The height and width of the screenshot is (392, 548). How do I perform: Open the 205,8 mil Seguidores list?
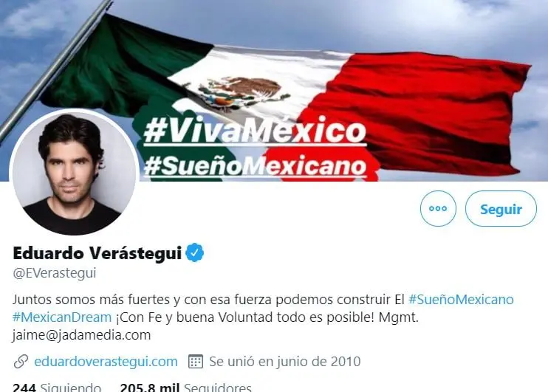[185, 387]
